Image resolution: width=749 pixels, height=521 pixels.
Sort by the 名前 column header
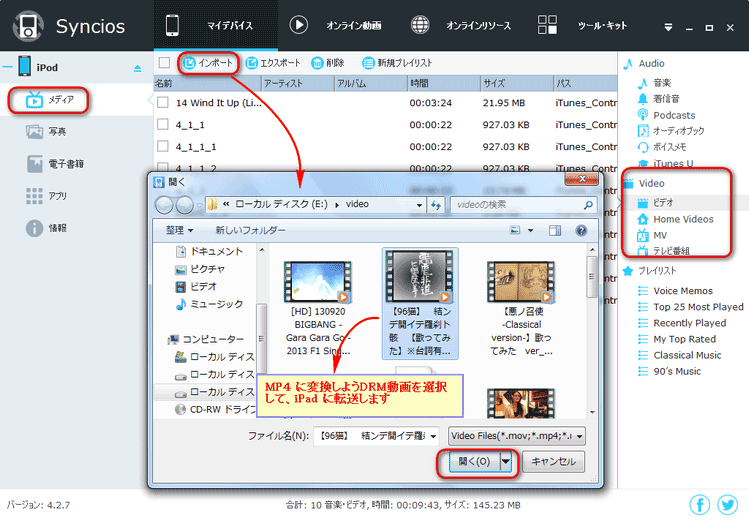208,83
